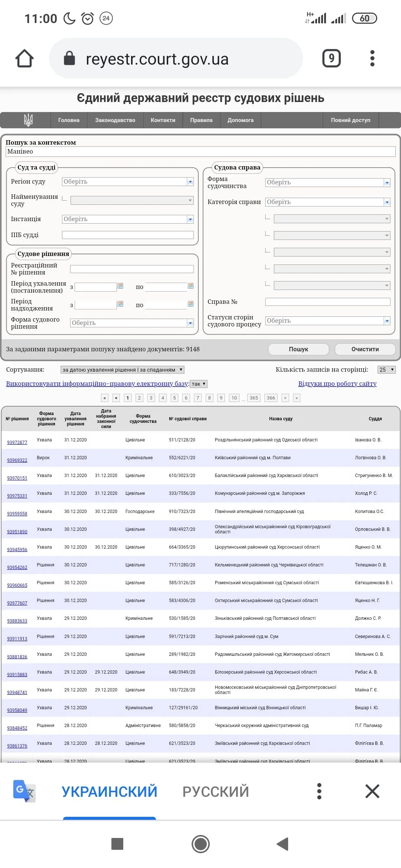Screen dimensions: 401x868
Task: Focus the ПІБ судді input field
Action: click(128, 235)
